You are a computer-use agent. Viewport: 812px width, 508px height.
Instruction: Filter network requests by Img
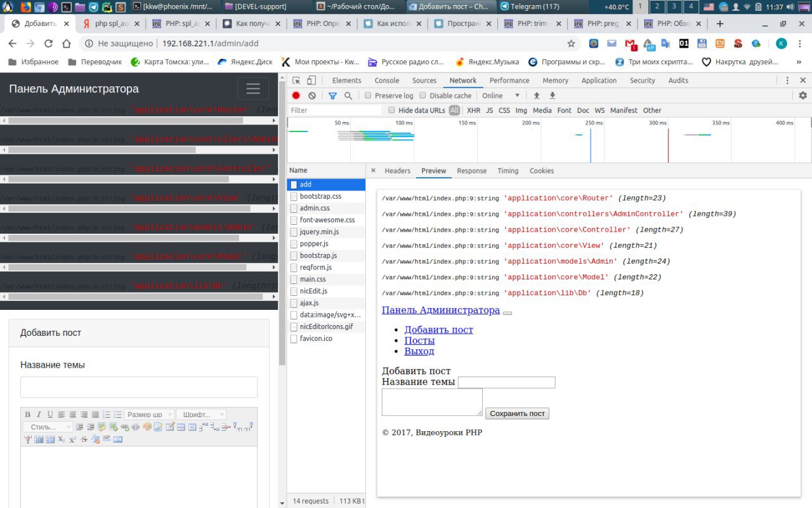click(x=521, y=110)
